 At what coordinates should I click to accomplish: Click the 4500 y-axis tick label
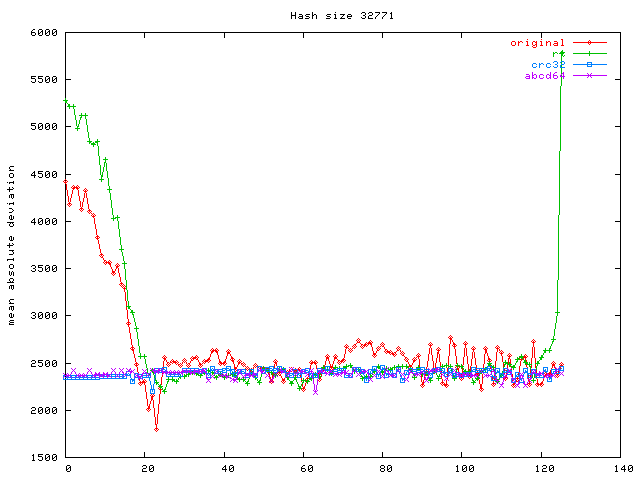click(46, 174)
